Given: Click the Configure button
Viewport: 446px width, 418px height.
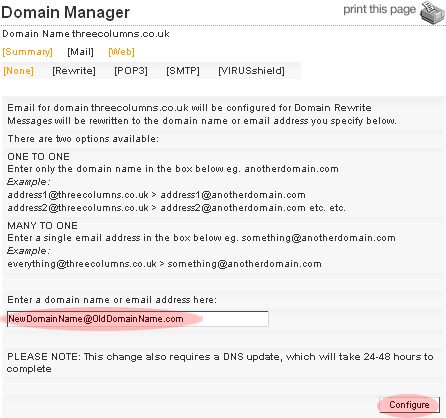Looking at the screenshot, I should click(x=409, y=405).
